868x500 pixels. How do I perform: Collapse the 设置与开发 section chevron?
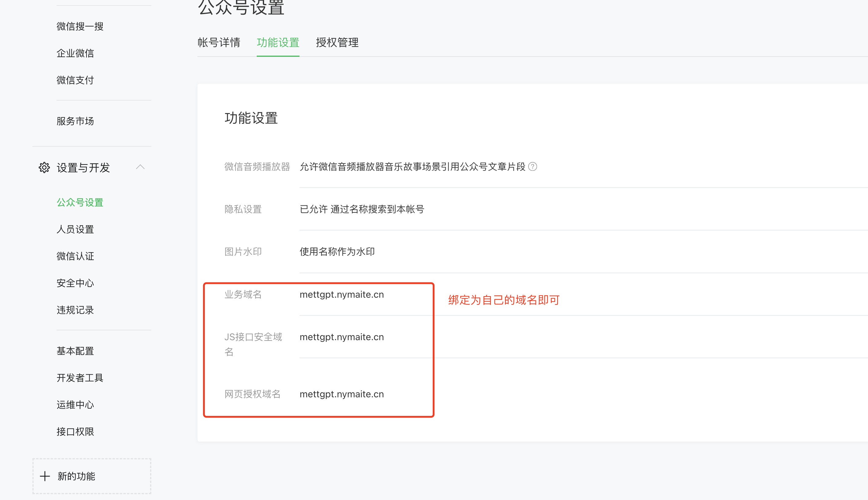click(140, 167)
